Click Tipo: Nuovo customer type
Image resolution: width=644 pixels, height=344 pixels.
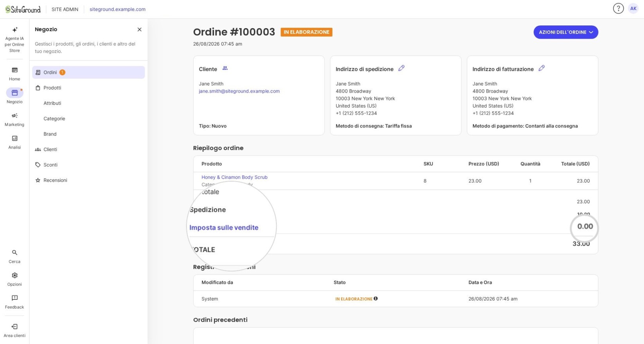(212, 126)
